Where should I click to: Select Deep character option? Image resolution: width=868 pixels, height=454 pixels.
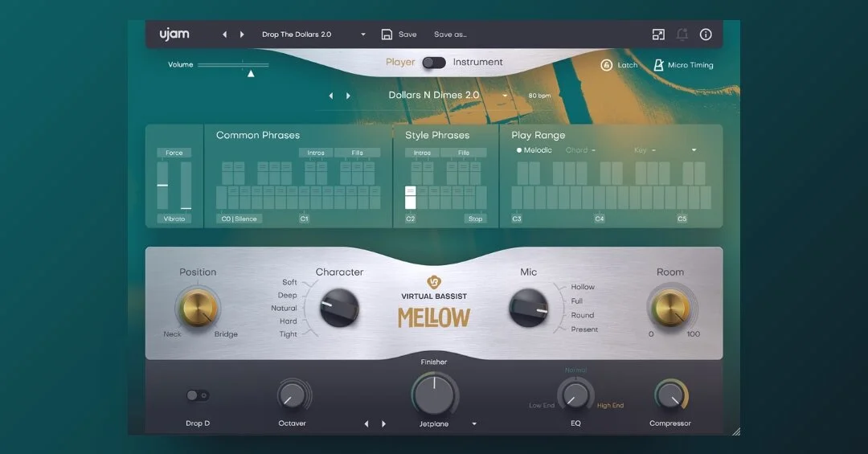coord(287,295)
